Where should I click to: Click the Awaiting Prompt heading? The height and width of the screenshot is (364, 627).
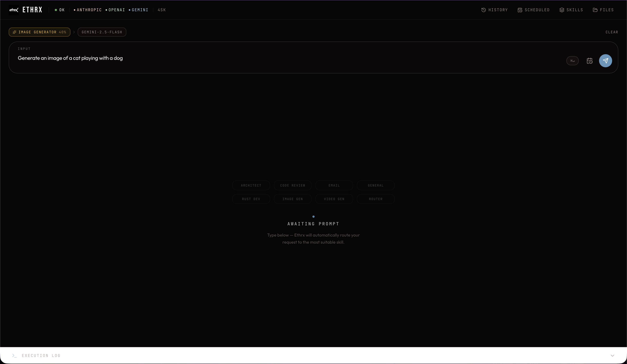(x=313, y=224)
